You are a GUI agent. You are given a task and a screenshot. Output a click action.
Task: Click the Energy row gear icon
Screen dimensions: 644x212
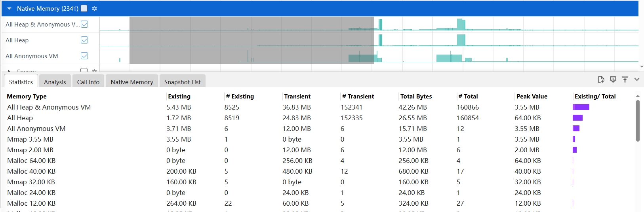94,71
